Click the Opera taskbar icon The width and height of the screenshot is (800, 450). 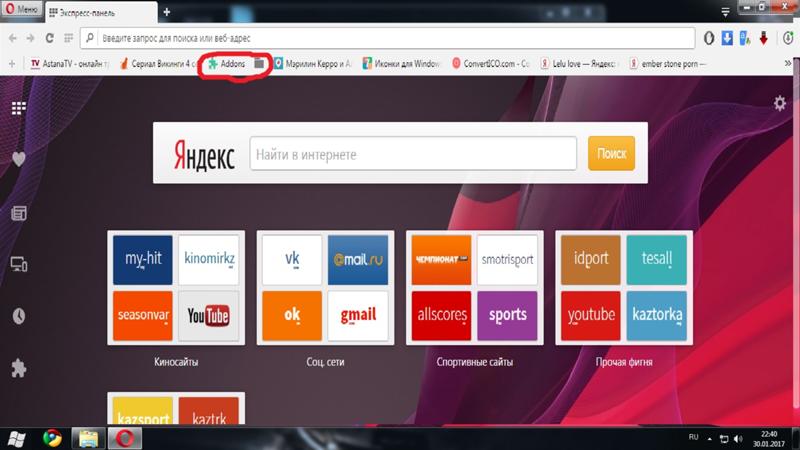click(x=124, y=438)
